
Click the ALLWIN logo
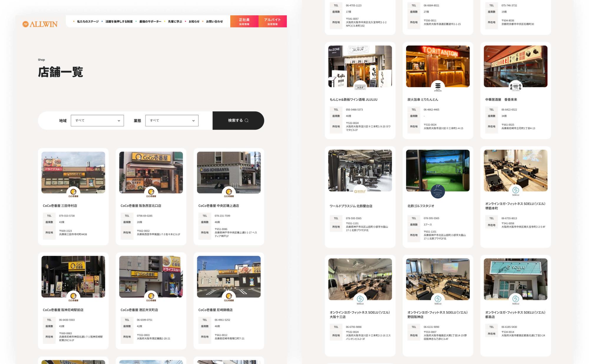coord(40,24)
